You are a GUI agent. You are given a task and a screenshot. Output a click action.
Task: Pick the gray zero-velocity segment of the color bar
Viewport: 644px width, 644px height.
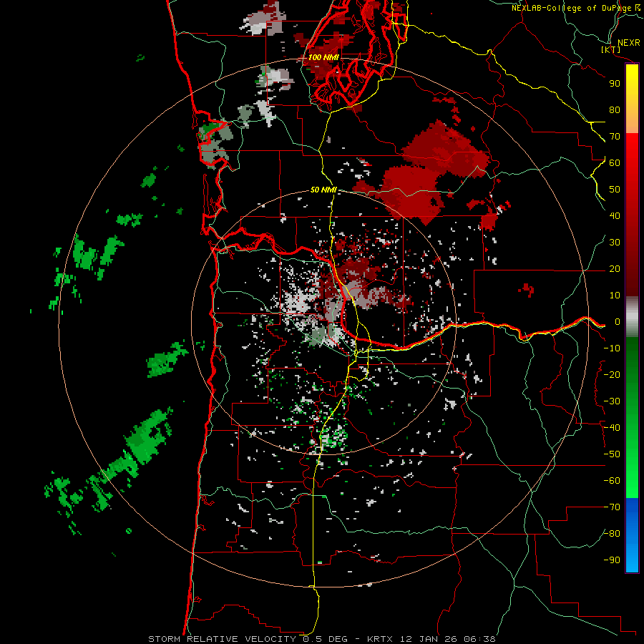click(x=632, y=317)
